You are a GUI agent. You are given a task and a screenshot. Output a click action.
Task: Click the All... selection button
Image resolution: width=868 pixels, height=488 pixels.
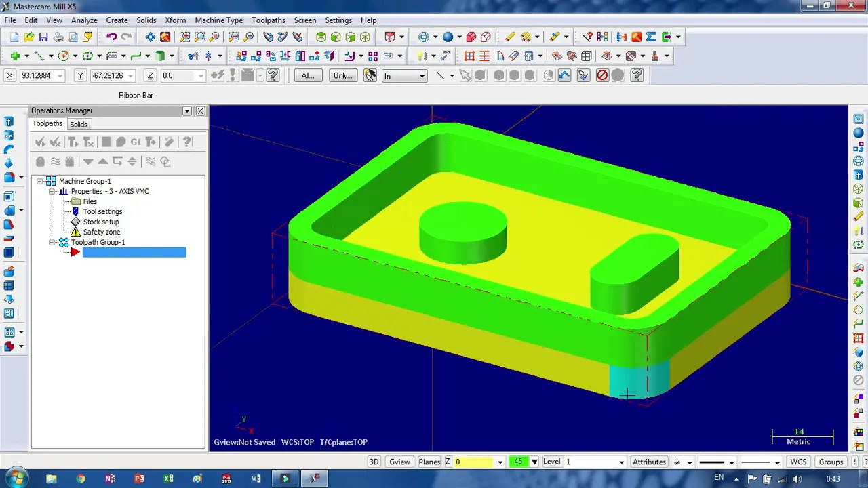[307, 75]
